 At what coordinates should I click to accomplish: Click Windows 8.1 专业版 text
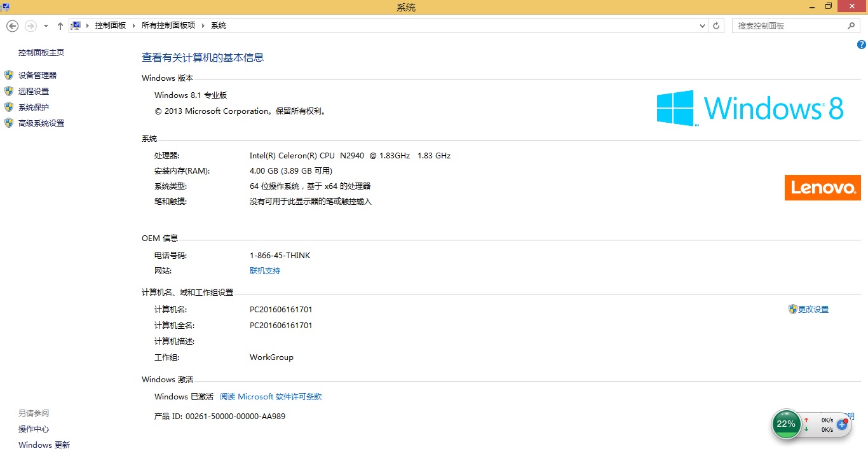[x=191, y=95]
